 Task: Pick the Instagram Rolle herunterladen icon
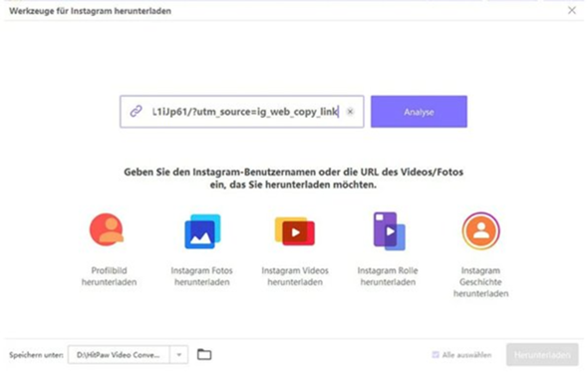tap(390, 231)
